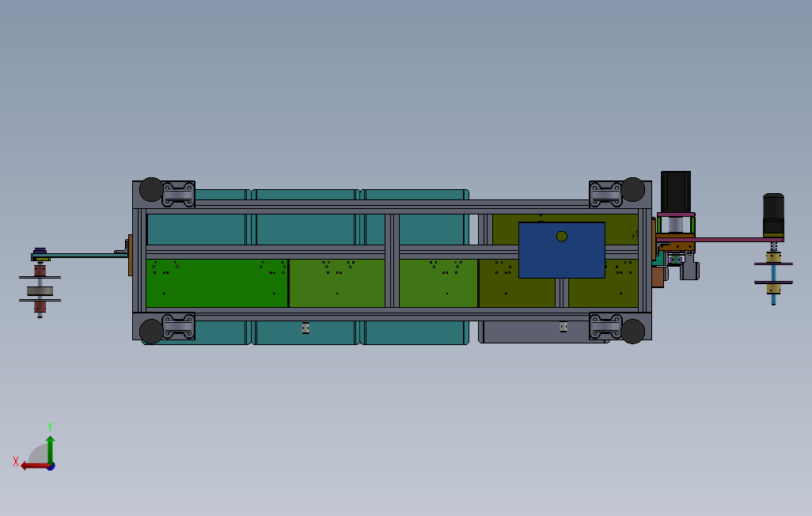812x516 pixels.
Task: Select the round hole in the blue plate
Action: tap(562, 237)
